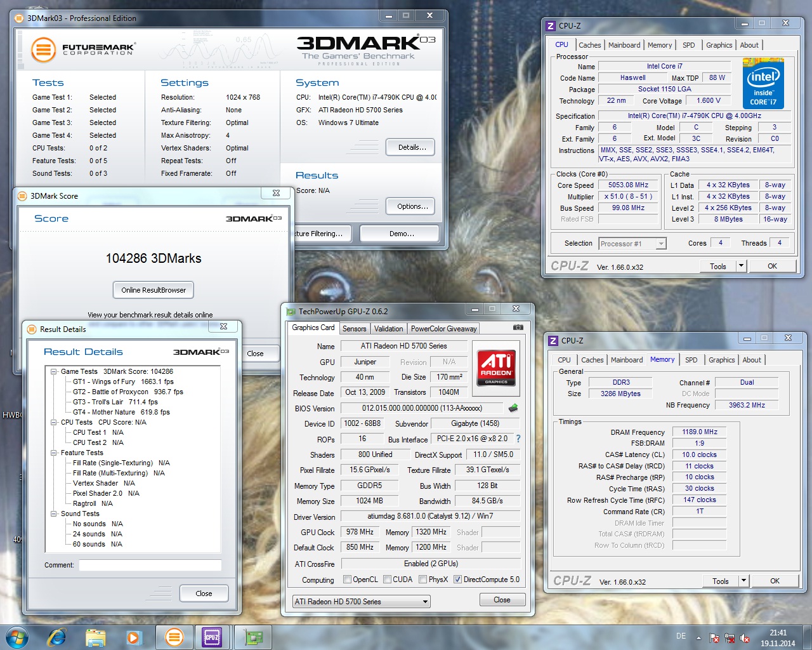Collapse the Game Tests tree node

coord(55,371)
